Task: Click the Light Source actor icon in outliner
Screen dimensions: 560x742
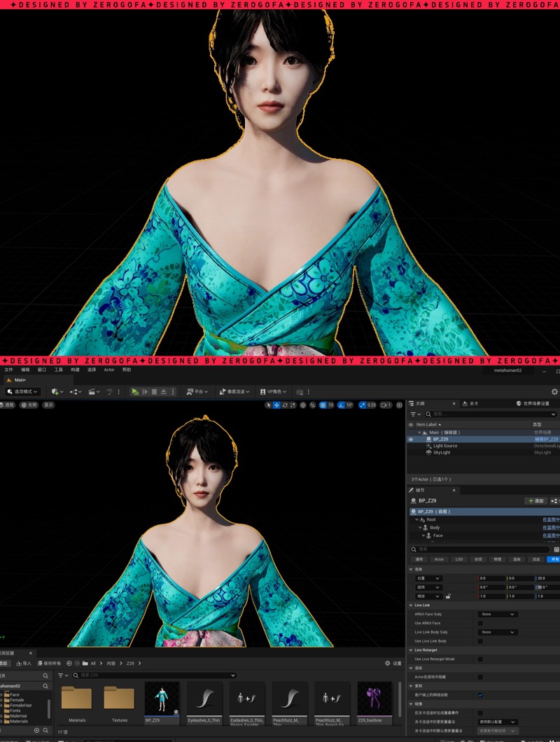Action: coord(428,446)
